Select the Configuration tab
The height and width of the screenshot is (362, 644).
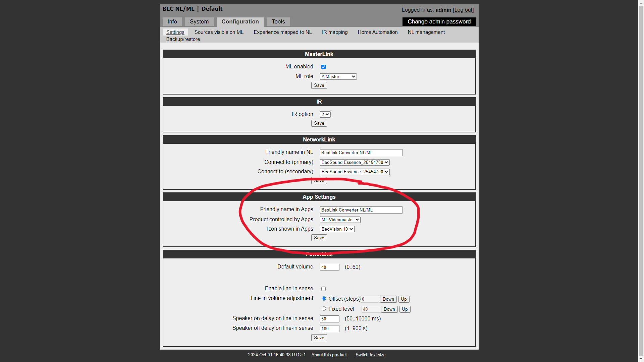[x=240, y=22]
